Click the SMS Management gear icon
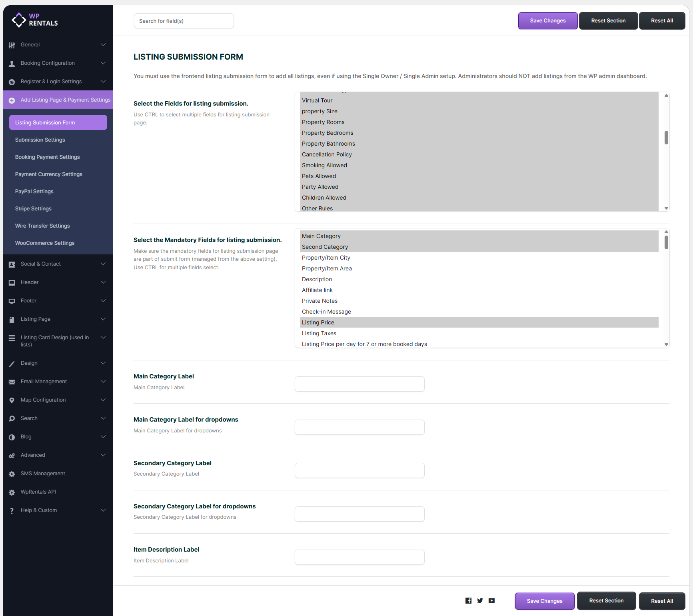This screenshot has height=616, width=693. (12, 474)
